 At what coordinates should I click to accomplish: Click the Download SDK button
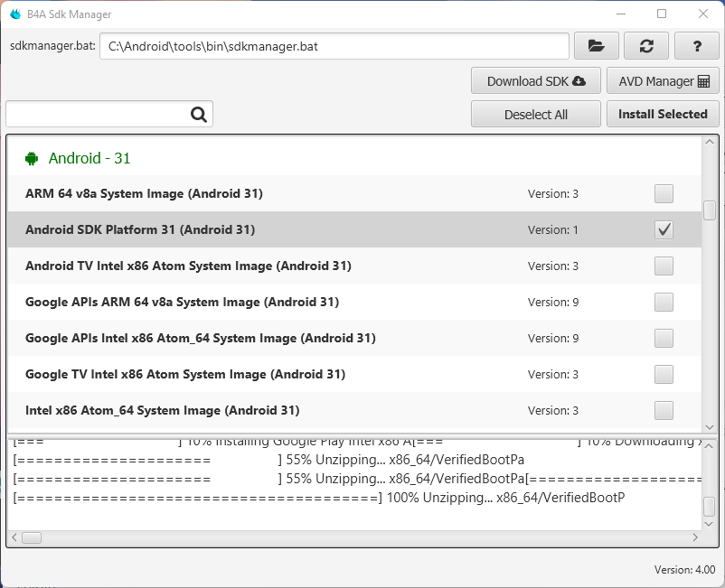535,81
